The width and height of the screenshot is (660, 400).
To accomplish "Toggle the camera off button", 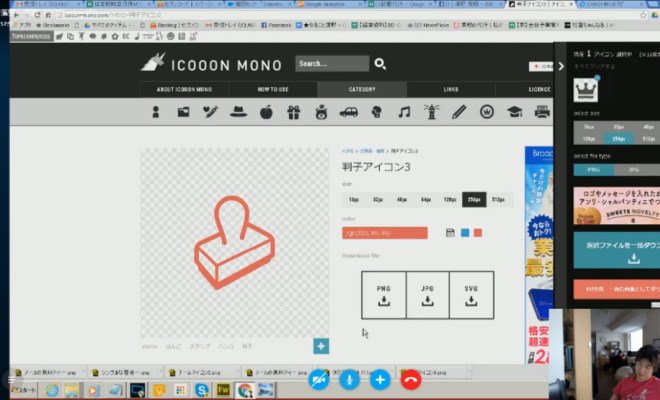I will point(319,379).
